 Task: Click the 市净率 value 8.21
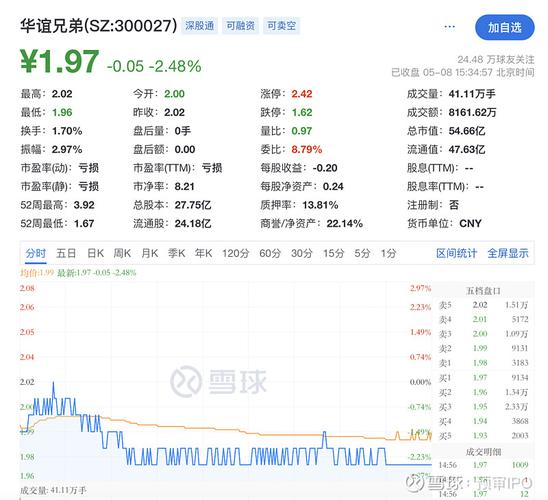(x=184, y=186)
